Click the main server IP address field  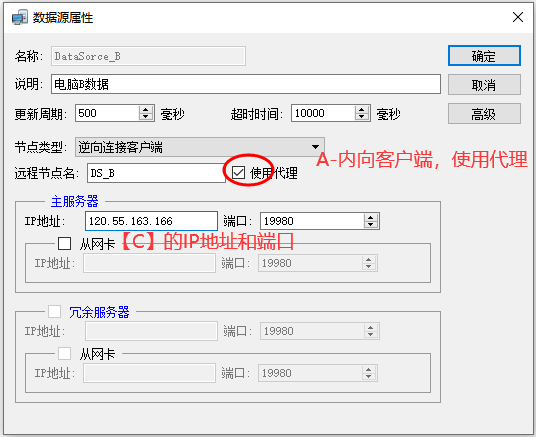point(151,221)
